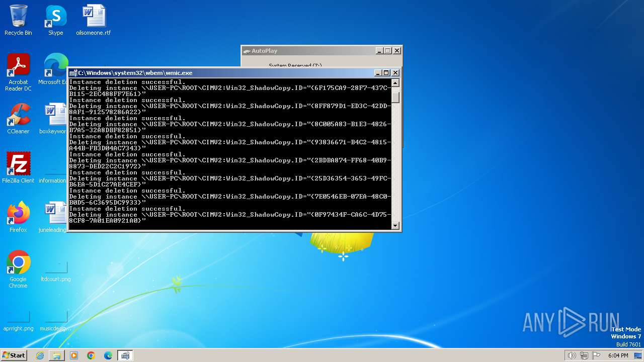The width and height of the screenshot is (644, 362).
Task: Open the Action Center flag icon
Action: [597, 355]
